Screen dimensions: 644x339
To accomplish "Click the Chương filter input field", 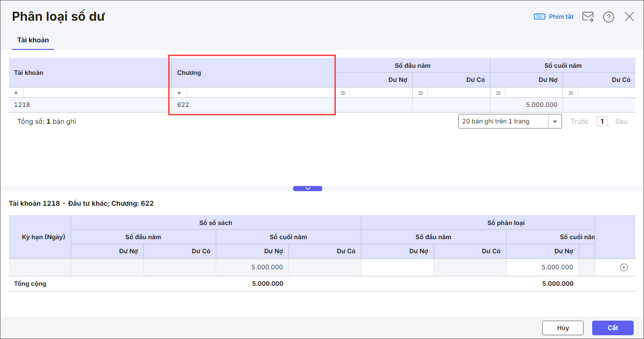I will (x=259, y=93).
